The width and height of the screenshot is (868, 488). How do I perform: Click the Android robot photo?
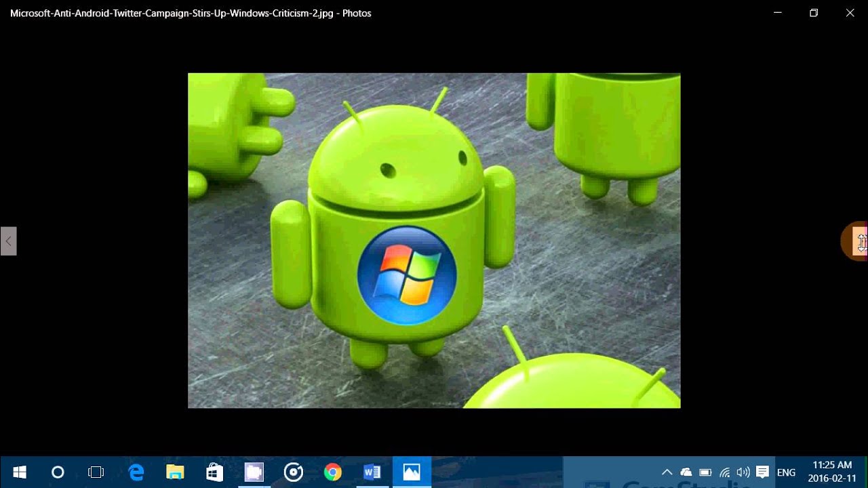(x=434, y=241)
